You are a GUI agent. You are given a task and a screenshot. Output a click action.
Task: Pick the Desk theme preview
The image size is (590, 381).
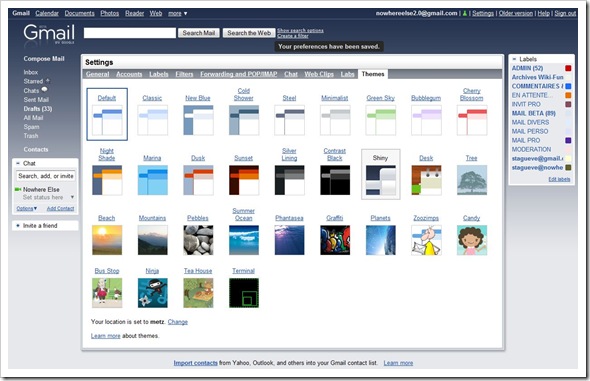[x=426, y=180]
